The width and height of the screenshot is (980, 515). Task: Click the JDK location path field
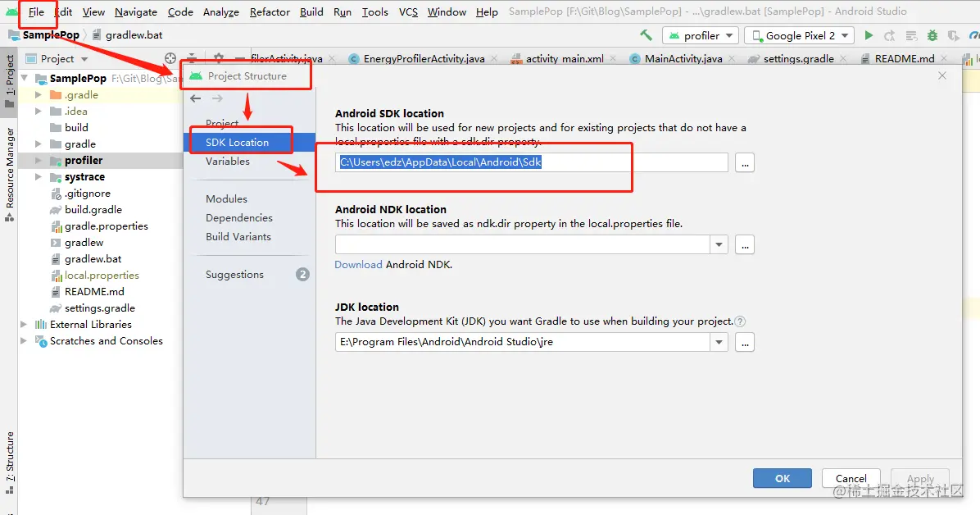(x=523, y=342)
